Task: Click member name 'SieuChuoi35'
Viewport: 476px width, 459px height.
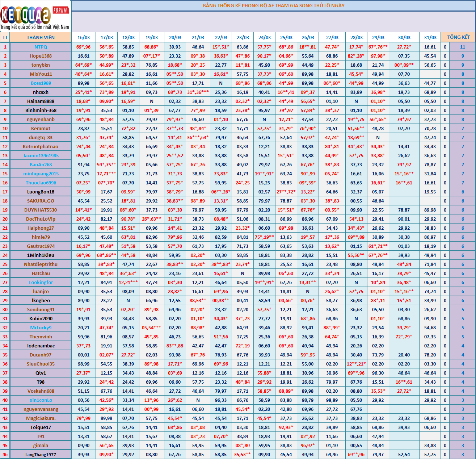Action: 41,364
